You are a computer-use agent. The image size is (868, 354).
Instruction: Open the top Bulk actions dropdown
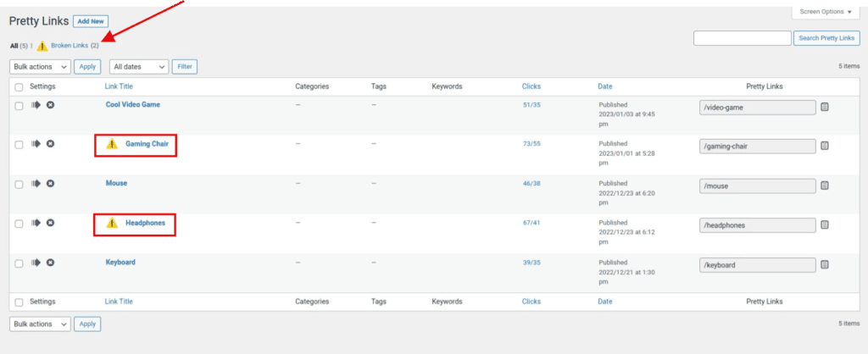pyautogui.click(x=39, y=66)
